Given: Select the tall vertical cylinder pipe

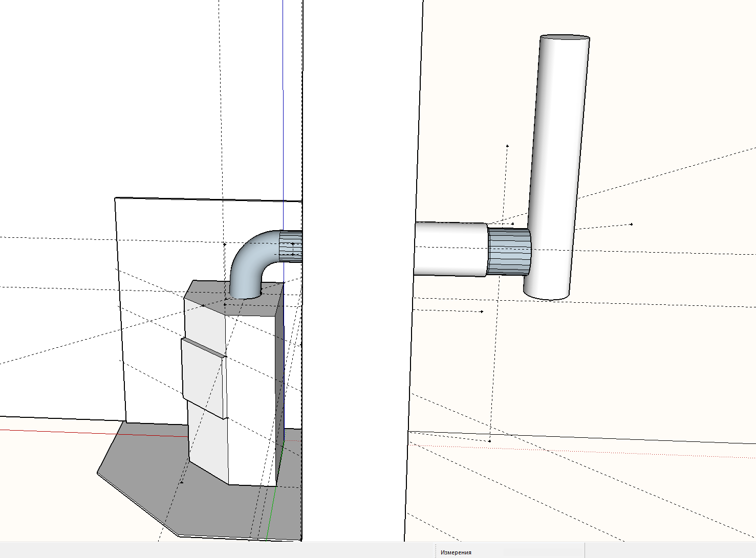Looking at the screenshot, I should (556, 167).
